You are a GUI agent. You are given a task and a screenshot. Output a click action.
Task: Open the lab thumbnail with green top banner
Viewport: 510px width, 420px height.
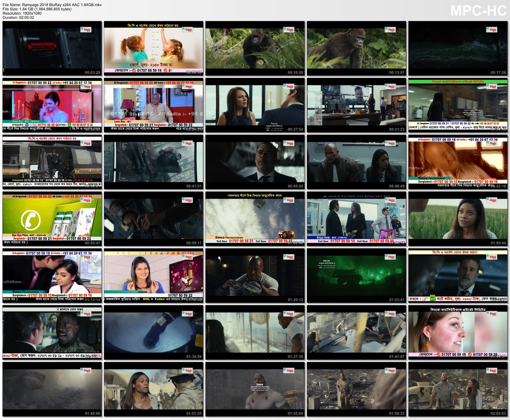pos(457,106)
